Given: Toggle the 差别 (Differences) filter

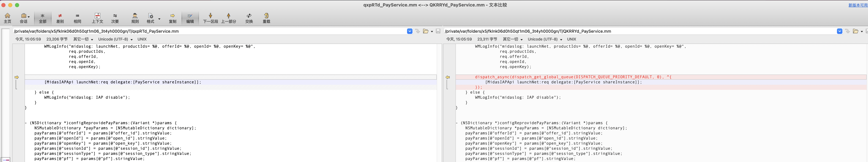Looking at the screenshot, I should (60, 18).
